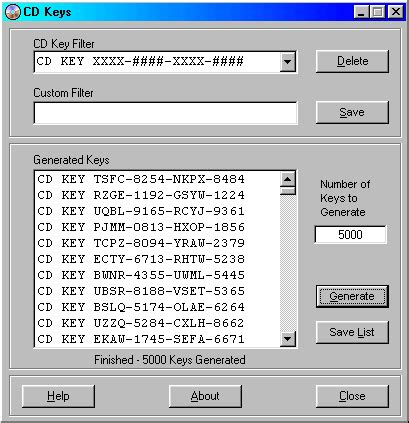Click the 'Finished - 5000 Keys Generated' status text
Viewport: 409px width, 423px height.
(170, 360)
